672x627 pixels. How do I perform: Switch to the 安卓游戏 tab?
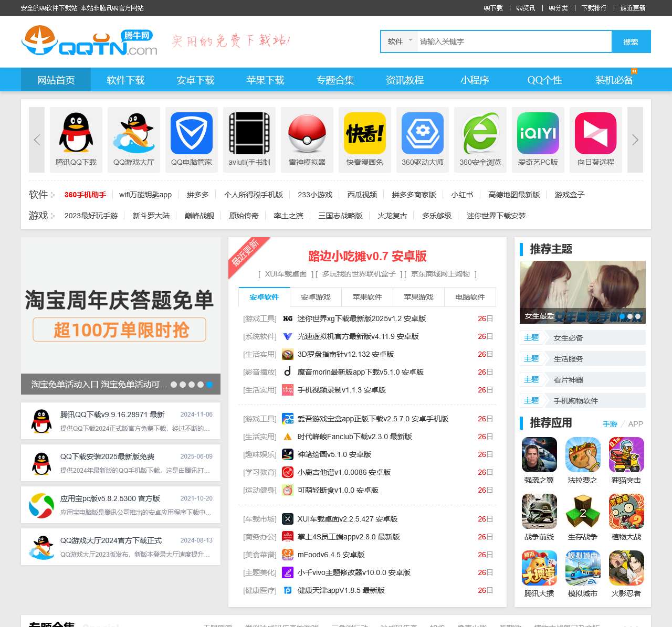[x=316, y=297]
